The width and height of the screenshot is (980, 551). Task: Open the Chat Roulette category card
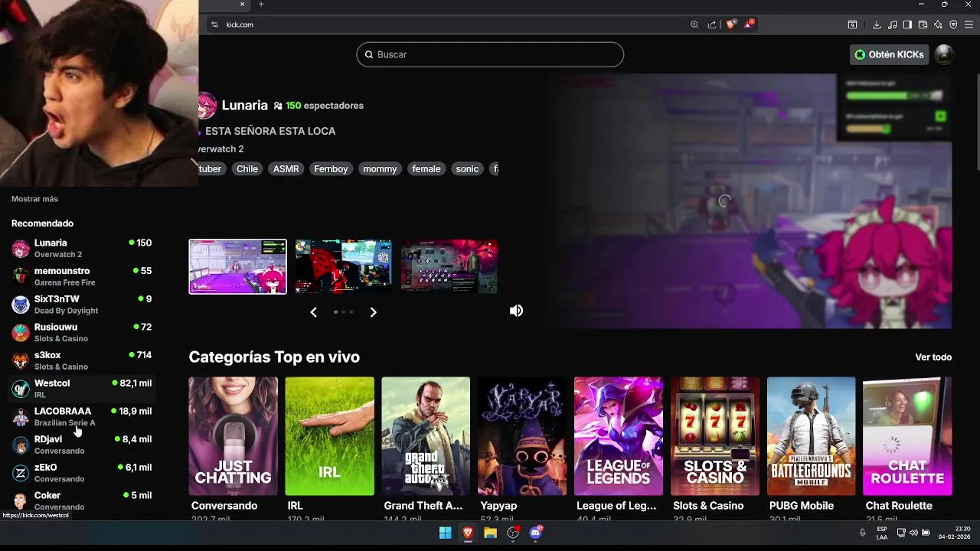[907, 436]
